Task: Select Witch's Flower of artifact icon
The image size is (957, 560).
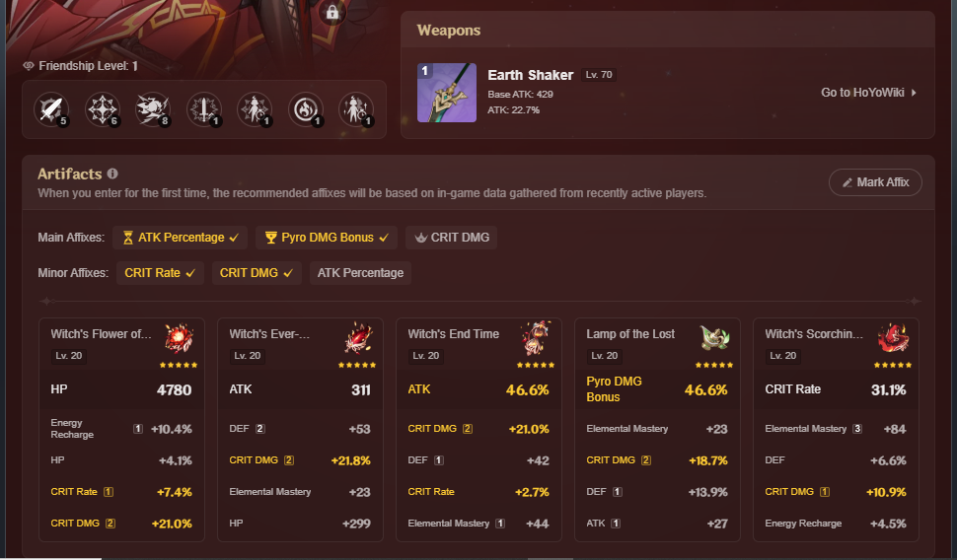Action: [x=180, y=338]
